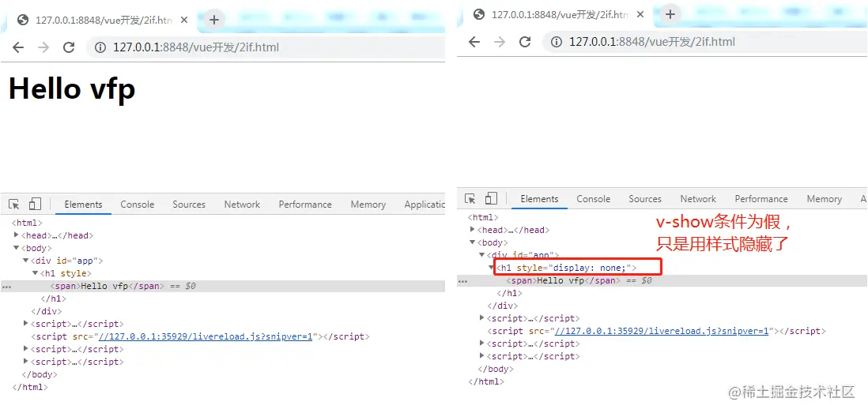Open the right DOM row's three-dots actions menu
This screenshot has width=868, height=413.
[x=462, y=281]
